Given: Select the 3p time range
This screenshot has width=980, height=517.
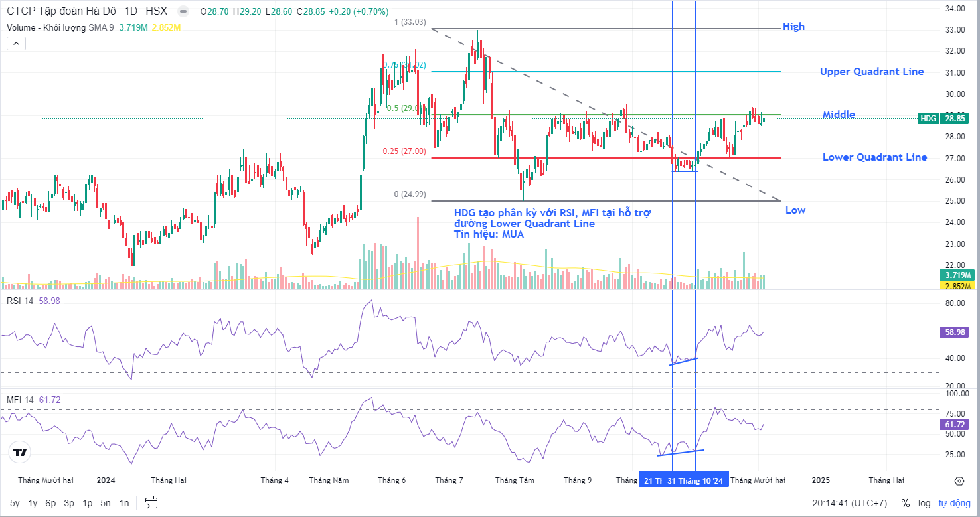Looking at the screenshot, I should point(69,503).
